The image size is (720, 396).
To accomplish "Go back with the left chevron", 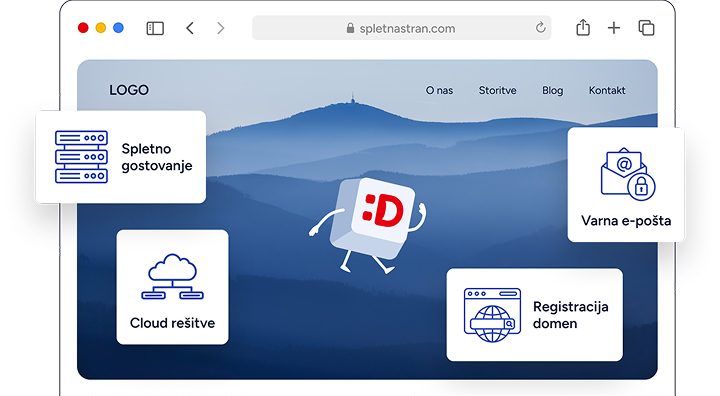I will 190,28.
